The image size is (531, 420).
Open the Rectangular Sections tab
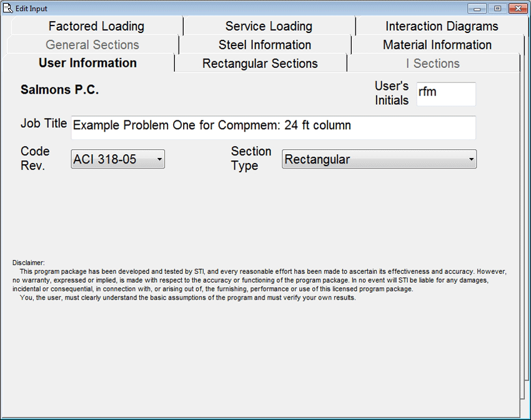(260, 64)
